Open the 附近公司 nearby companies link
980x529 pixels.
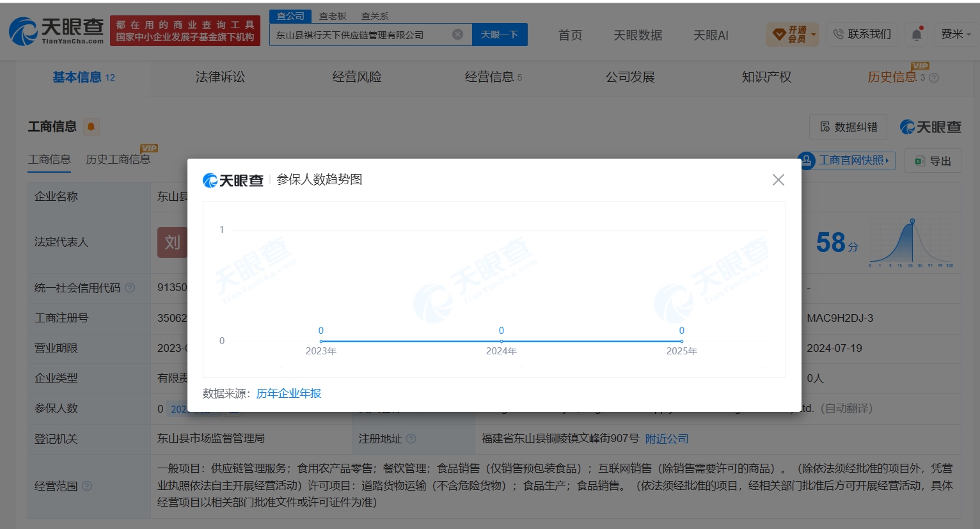coord(667,439)
